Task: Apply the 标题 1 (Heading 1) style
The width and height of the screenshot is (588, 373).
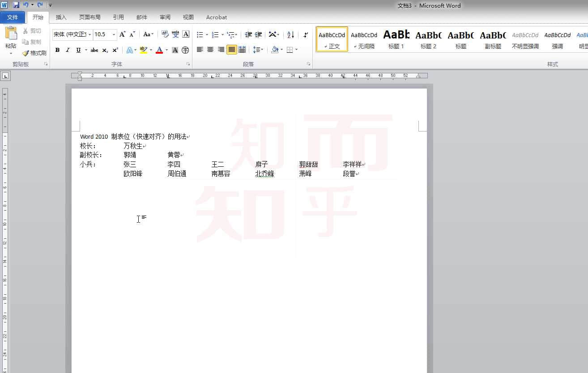Action: (396, 39)
